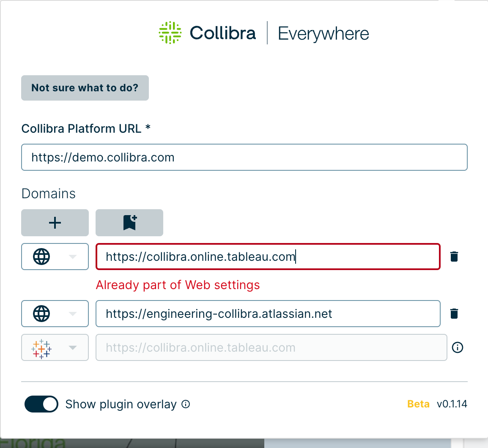Click the info icon next to Show plugin overlay

click(x=185, y=404)
